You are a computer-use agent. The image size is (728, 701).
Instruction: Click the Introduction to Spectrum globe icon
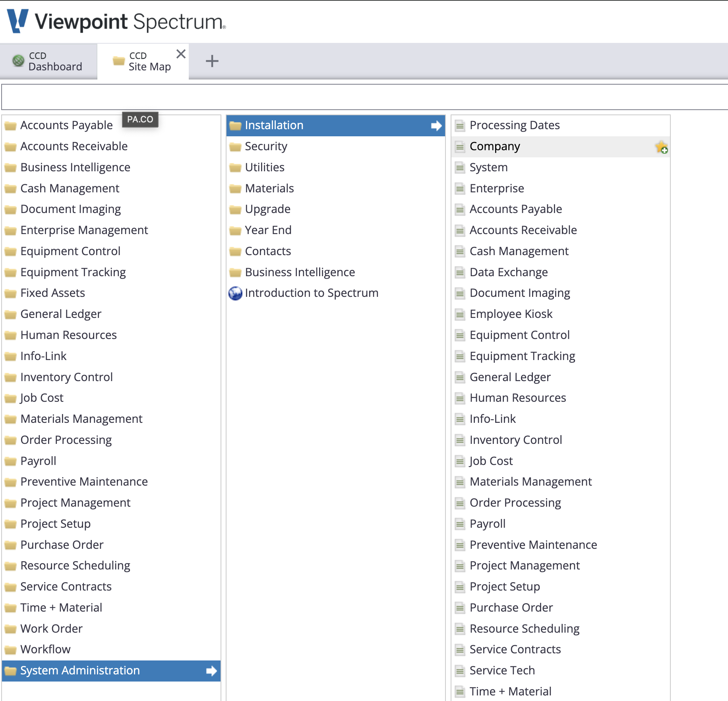coord(235,293)
